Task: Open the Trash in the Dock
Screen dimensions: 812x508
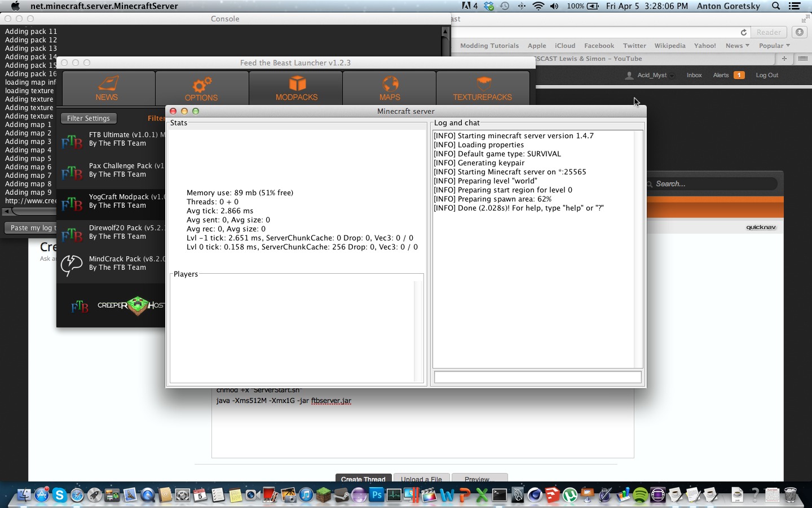Action: coord(790,495)
